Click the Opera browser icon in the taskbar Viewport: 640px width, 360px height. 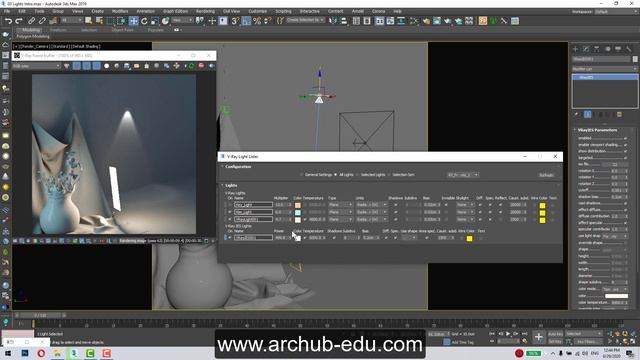tap(41, 353)
